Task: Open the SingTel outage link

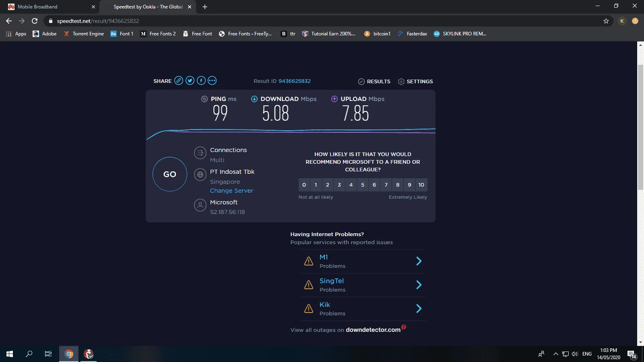Action: (x=332, y=281)
